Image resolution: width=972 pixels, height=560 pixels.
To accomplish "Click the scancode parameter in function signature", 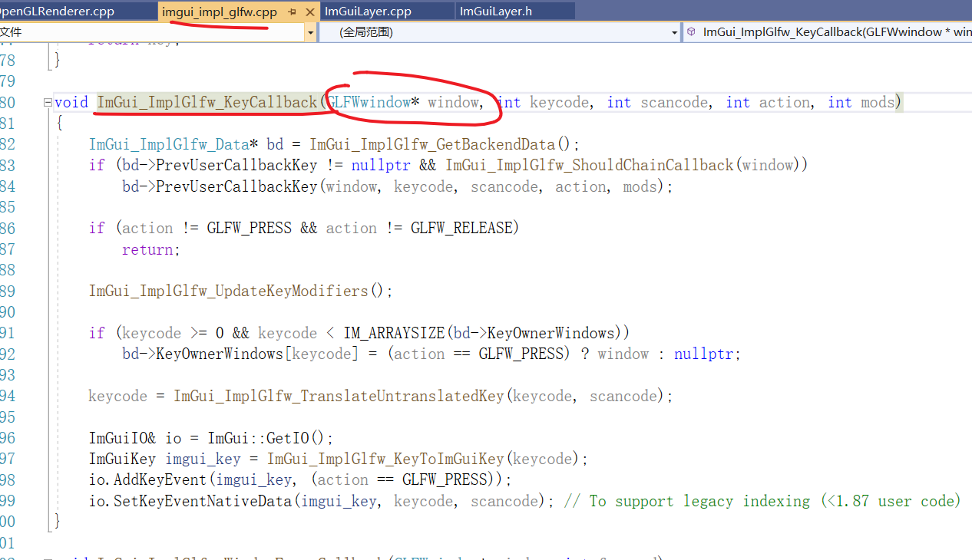I will point(674,103).
